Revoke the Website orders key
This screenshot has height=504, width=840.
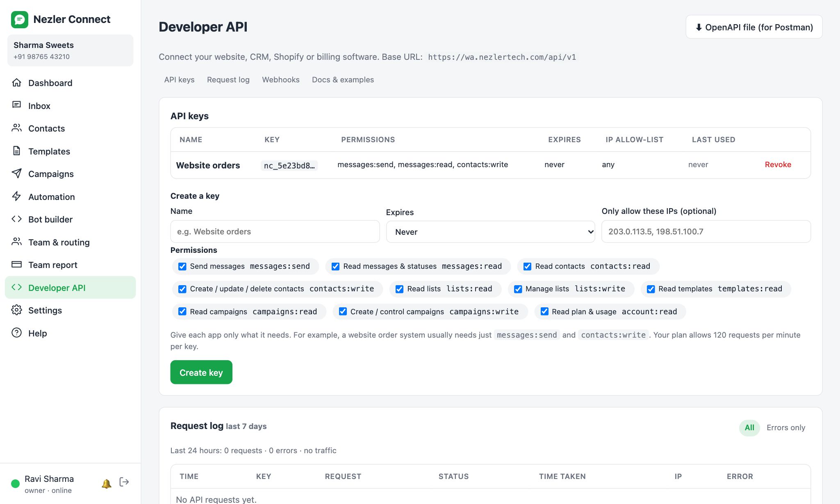click(778, 164)
